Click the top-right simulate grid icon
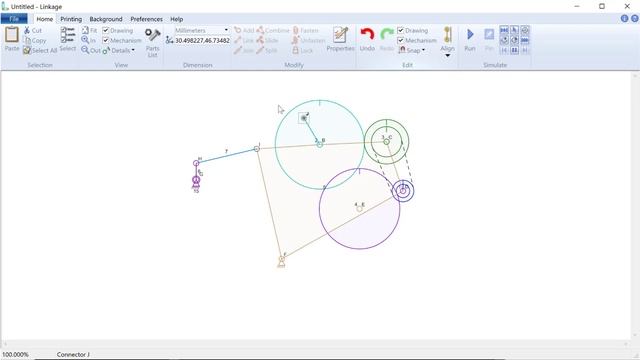 click(525, 30)
